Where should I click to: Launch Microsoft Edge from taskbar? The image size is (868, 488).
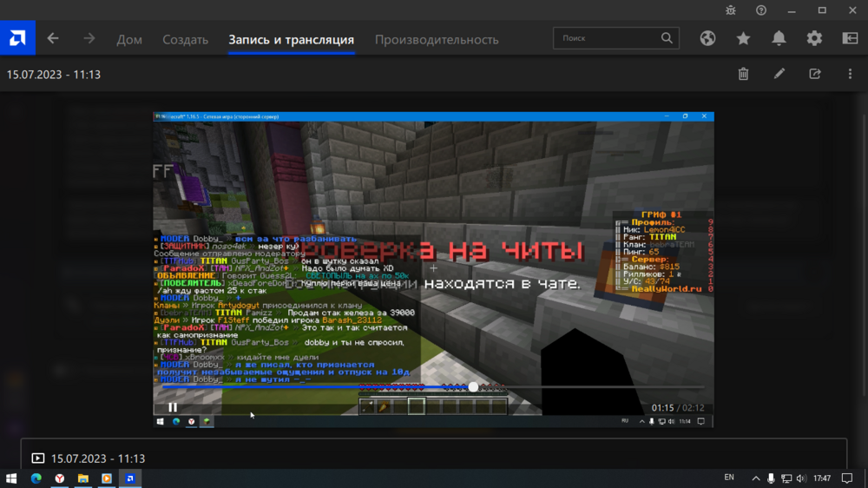(36, 478)
